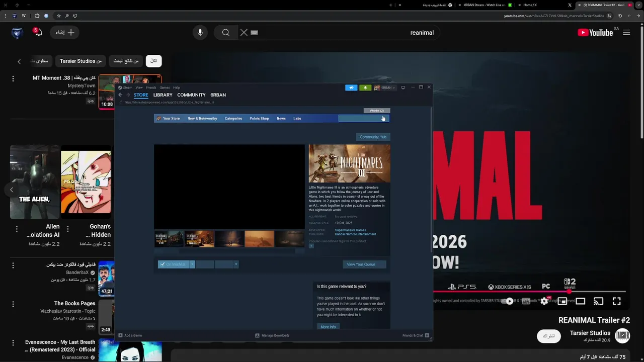Open Friends menu in Steam
Viewport: 644px width, 362px height.
coord(151,87)
